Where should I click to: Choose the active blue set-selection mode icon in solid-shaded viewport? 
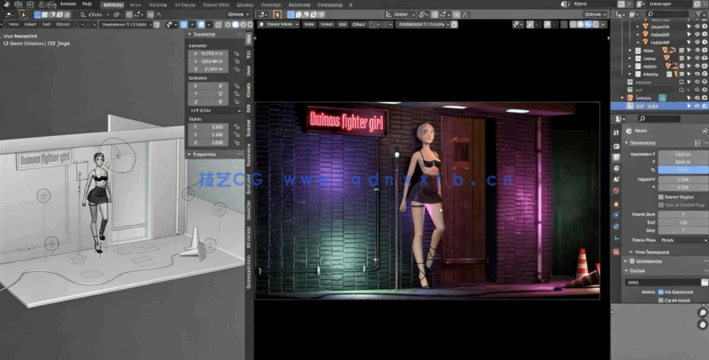point(38,14)
